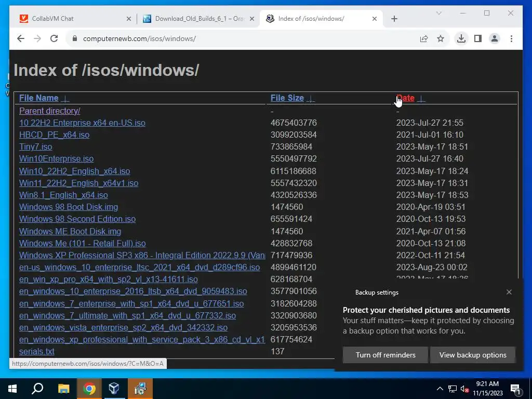This screenshot has height=399, width=532.
Task: Click the date 2021-Jul-01 16:10
Action: coord(430,135)
